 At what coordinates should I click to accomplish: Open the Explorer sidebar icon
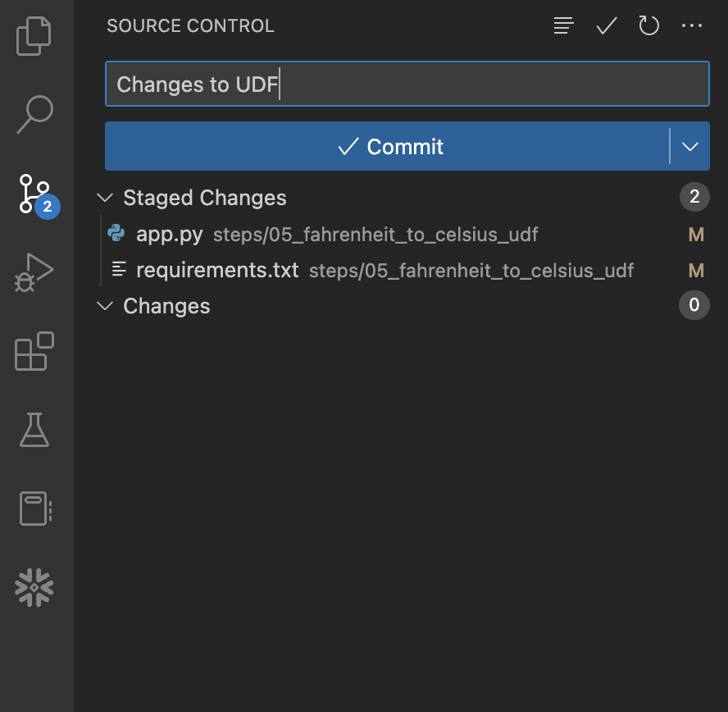point(34,35)
